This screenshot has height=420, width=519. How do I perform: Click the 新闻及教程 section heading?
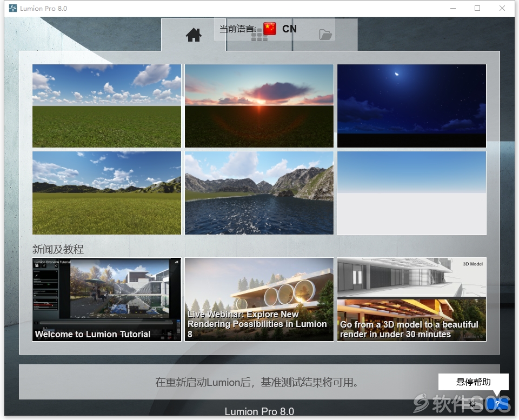coord(58,249)
